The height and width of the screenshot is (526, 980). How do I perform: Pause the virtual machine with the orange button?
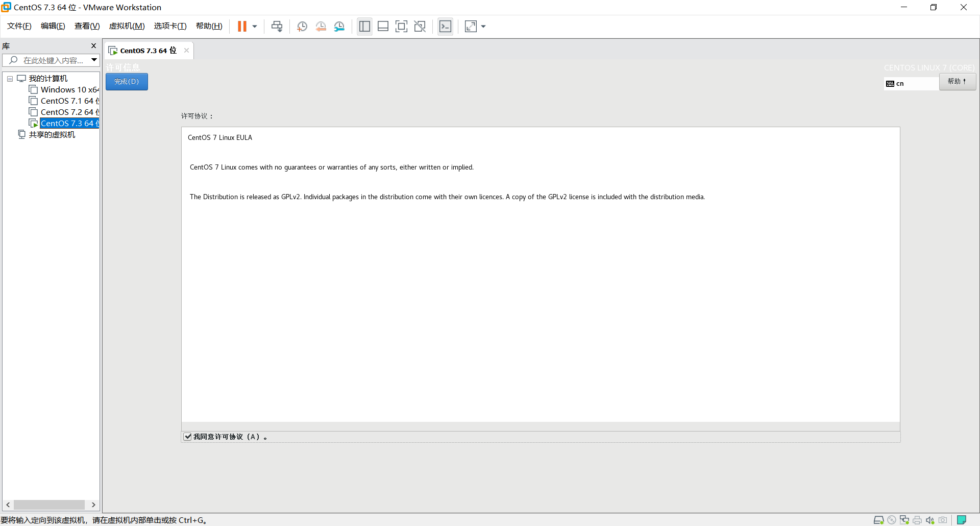click(242, 27)
